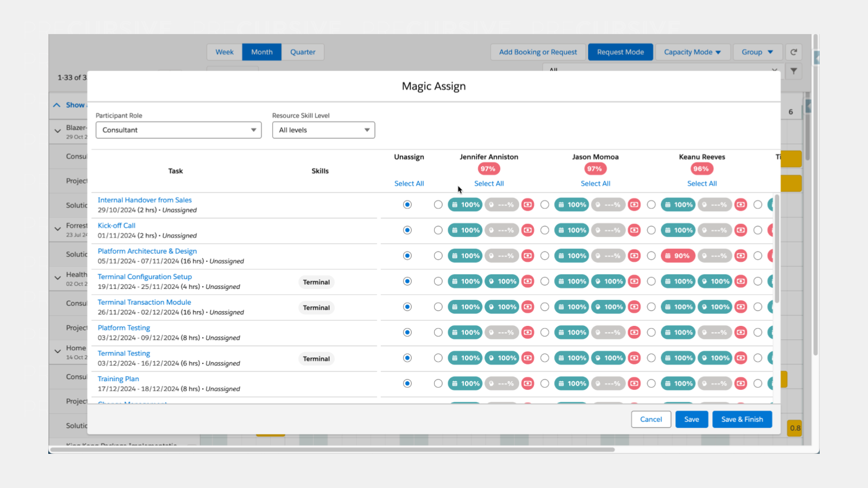Open the red rate icon beside Jason Momoa's Kick-off Call allocation
Image resolution: width=868 pixels, height=488 pixels.
(x=634, y=230)
